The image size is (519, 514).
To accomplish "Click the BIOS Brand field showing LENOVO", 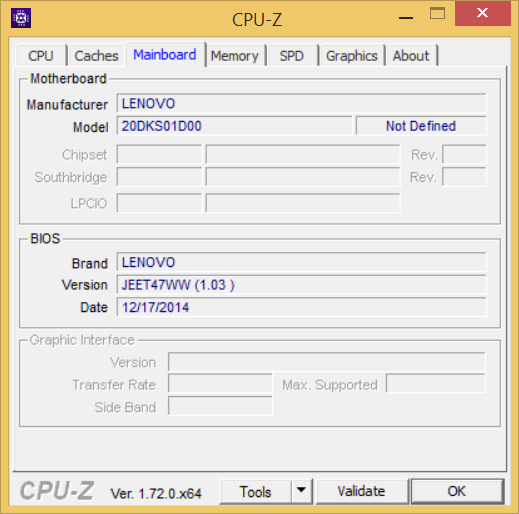I will click(301, 262).
